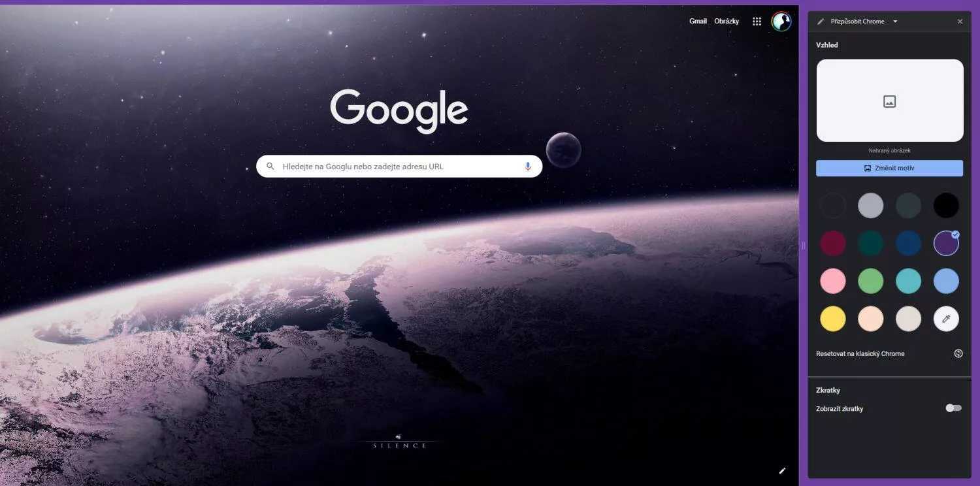Select the light grey color swatch
Image resolution: width=980 pixels, height=486 pixels.
[870, 206]
